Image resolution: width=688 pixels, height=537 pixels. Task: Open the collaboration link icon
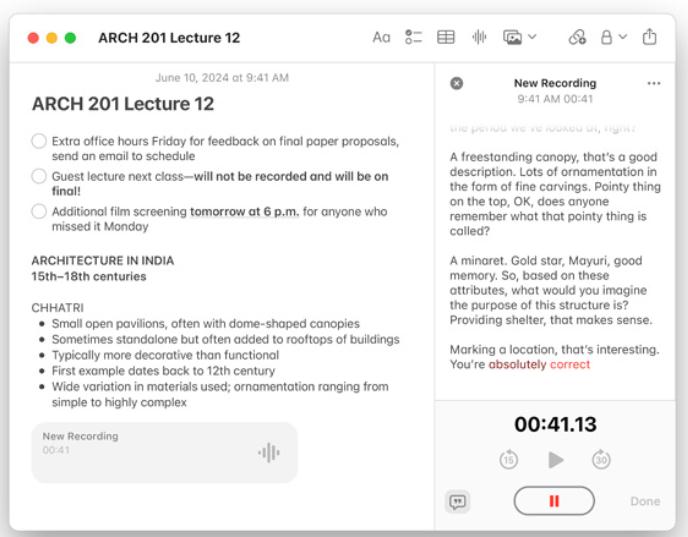point(576,38)
